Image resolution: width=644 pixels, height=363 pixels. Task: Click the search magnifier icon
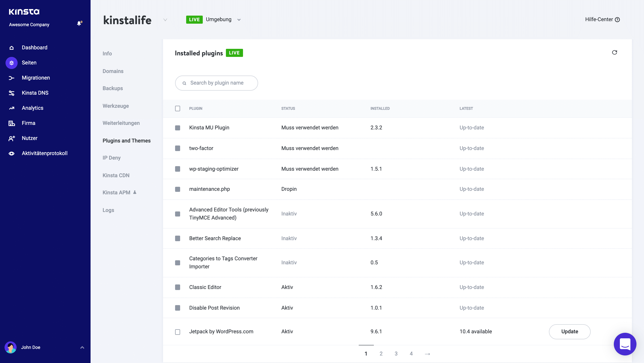click(x=184, y=83)
